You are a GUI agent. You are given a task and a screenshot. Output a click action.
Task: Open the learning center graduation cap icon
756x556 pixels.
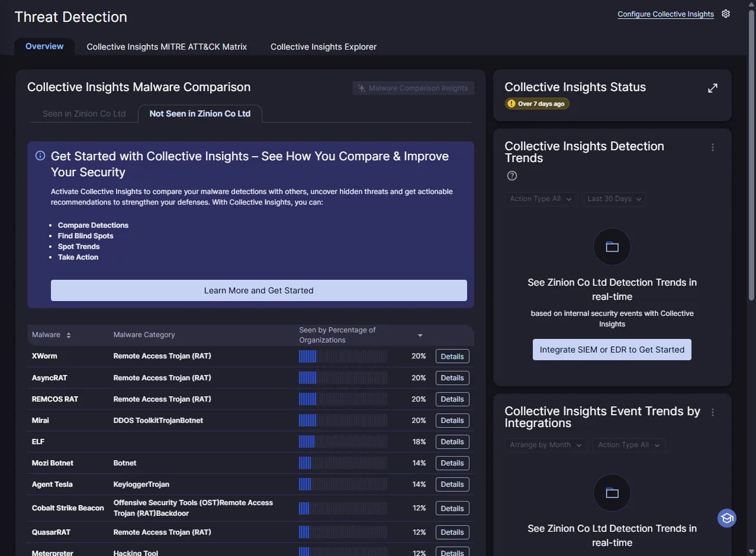727,518
